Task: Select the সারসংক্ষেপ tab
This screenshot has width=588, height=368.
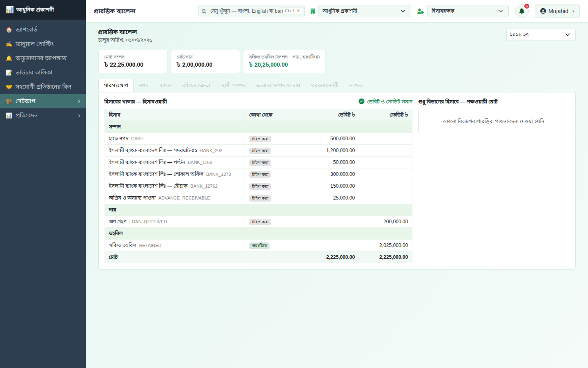Action: [116, 85]
